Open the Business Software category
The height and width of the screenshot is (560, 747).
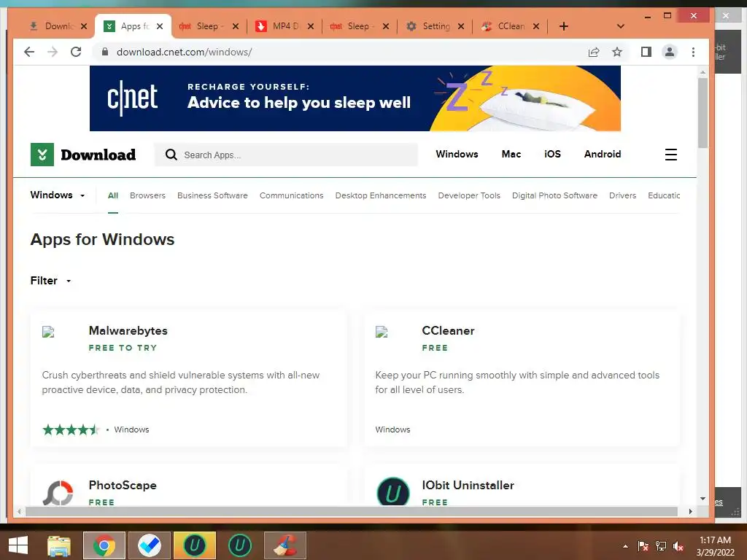click(x=212, y=195)
